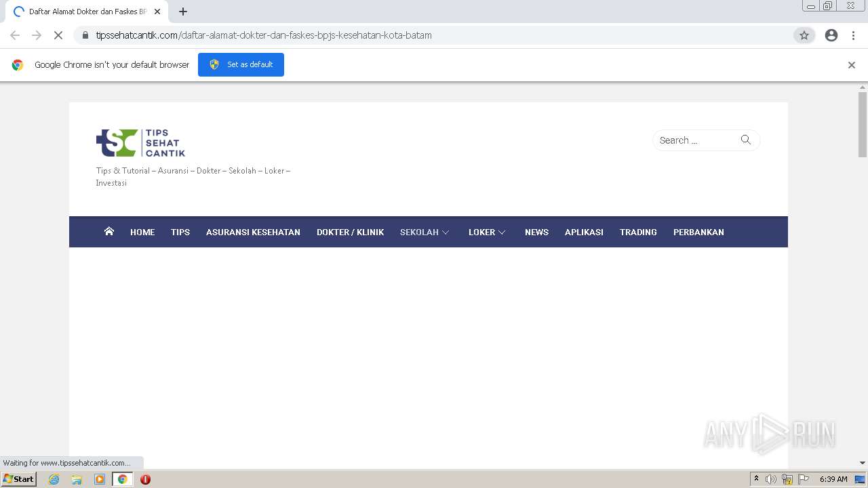The width and height of the screenshot is (868, 488).
Task: Open the APLIKASI menu item
Action: coord(584,232)
